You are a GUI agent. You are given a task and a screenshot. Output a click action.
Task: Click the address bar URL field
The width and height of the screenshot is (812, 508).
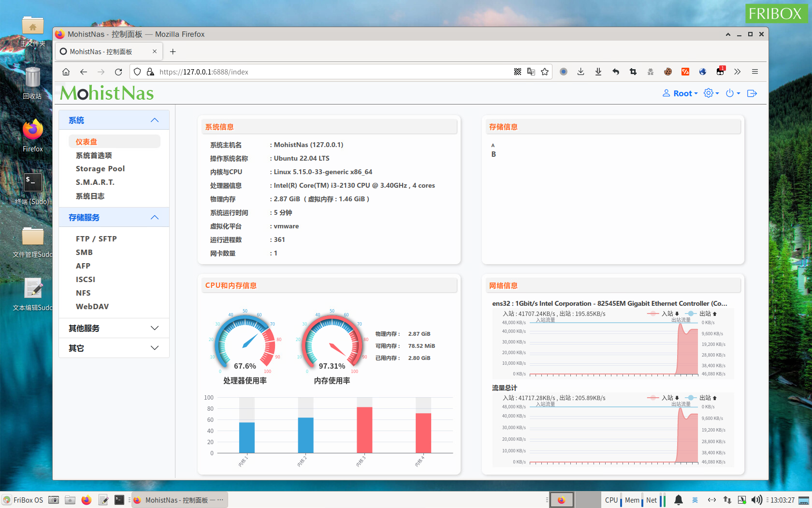(333, 72)
